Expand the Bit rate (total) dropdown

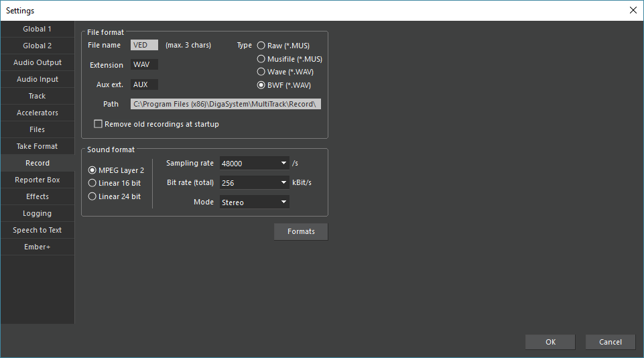pyautogui.click(x=255, y=182)
